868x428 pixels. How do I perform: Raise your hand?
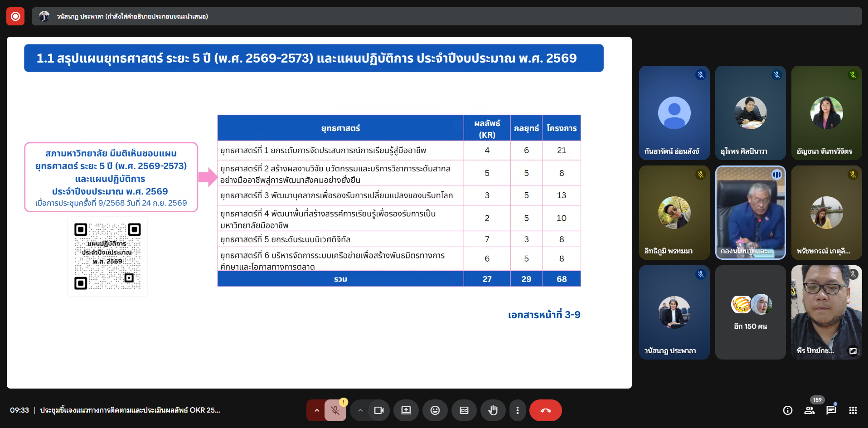click(493, 410)
